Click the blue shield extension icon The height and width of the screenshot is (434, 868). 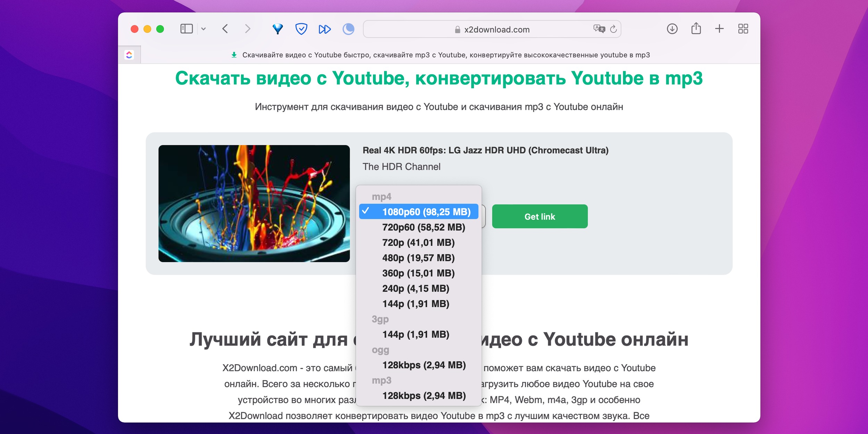[x=301, y=29]
